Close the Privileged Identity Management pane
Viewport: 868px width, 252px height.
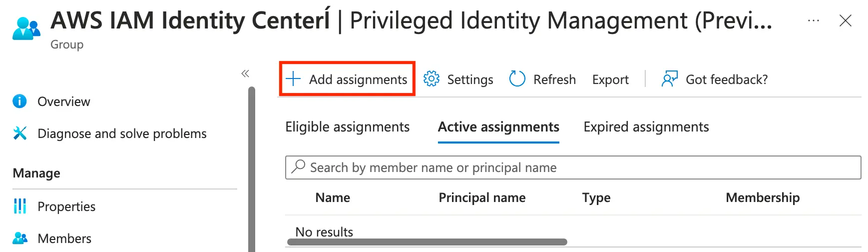click(846, 21)
